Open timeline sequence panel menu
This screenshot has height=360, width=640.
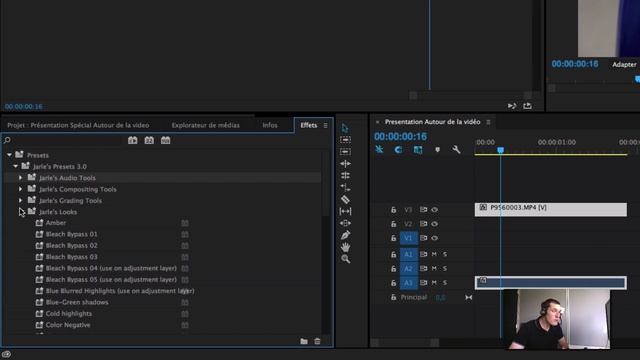click(x=488, y=122)
